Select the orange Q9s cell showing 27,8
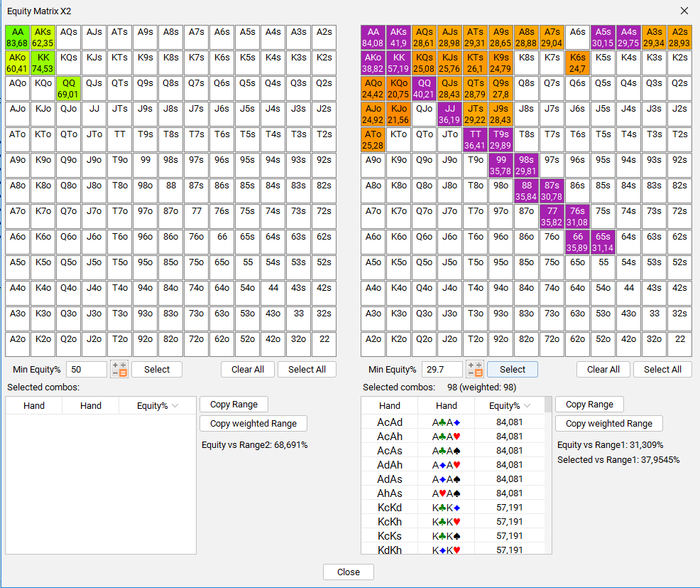The width and height of the screenshot is (700, 588). pos(501,88)
